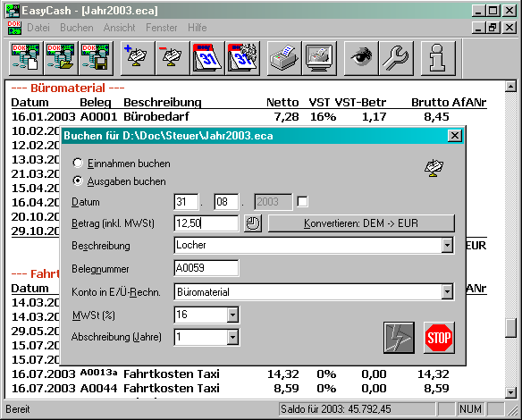The width and height of the screenshot is (522, 420).
Task: Click the save to floppy toolbar icon
Action: [96, 58]
